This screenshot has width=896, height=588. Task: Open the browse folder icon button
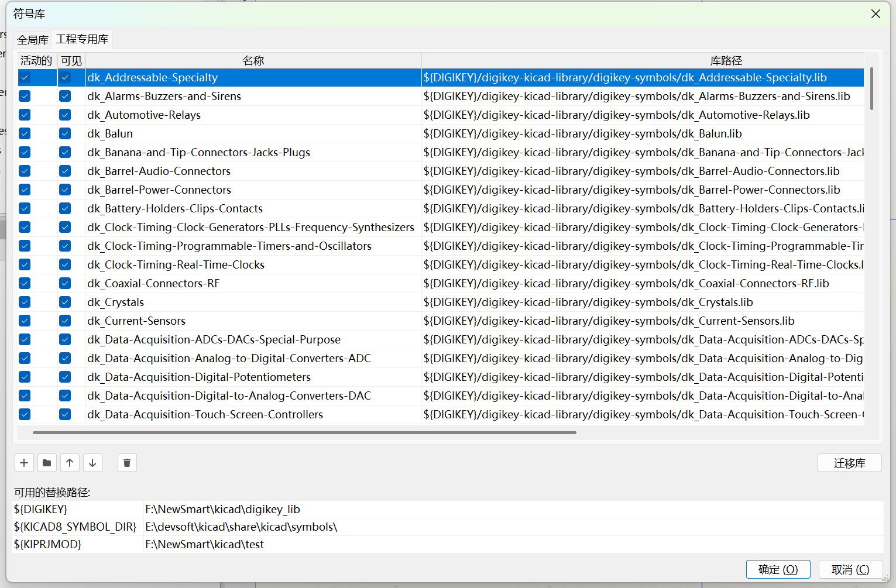click(47, 463)
